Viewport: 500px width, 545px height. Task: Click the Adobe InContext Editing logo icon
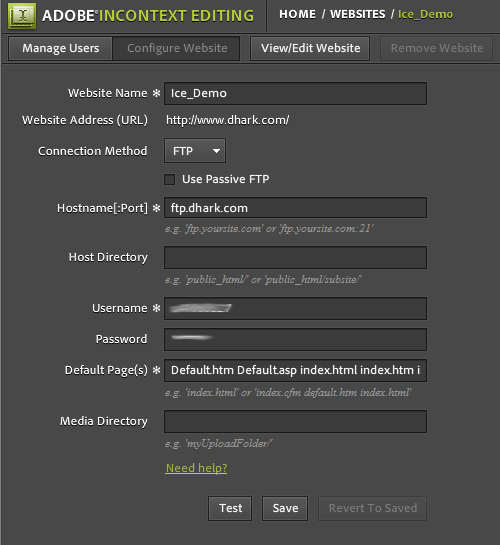tap(22, 16)
